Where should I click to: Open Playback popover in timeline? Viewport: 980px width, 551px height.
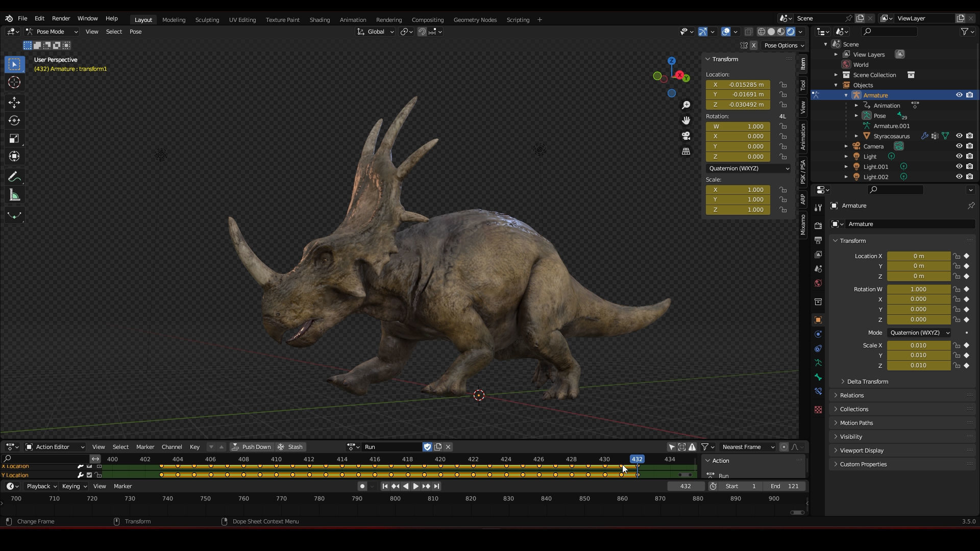pyautogui.click(x=41, y=487)
